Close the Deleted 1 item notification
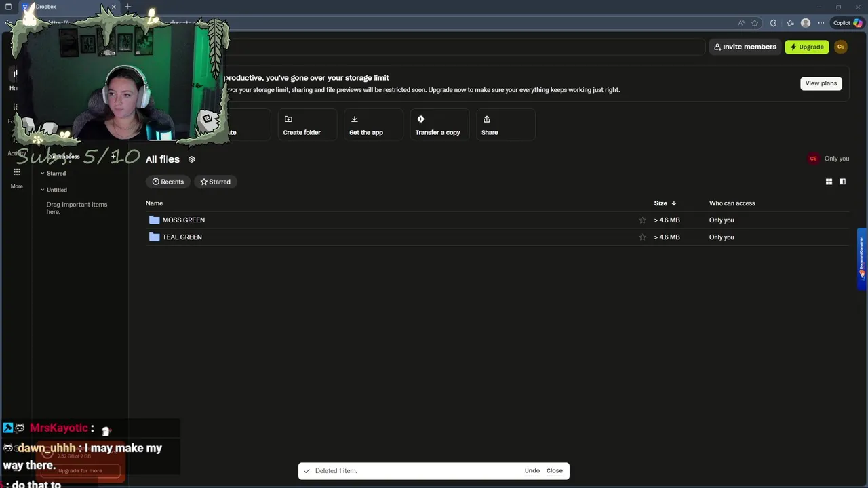 tap(554, 471)
